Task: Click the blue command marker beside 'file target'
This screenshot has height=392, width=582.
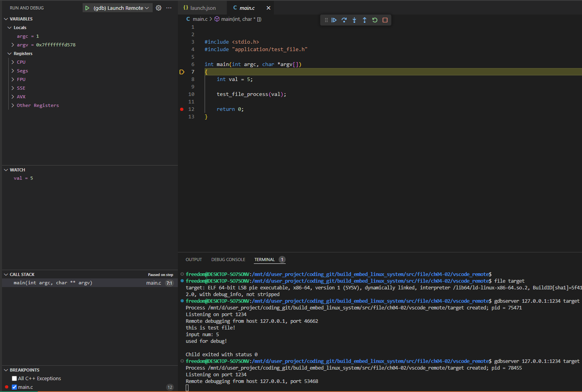Action: click(182, 281)
